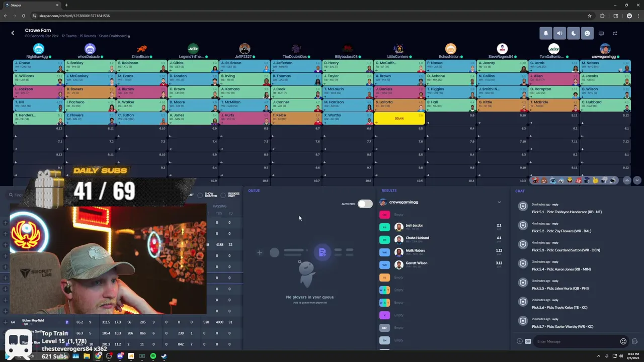Open emoji reactions via the smiley button
This screenshot has width=644, height=362.
pyautogui.click(x=587, y=33)
